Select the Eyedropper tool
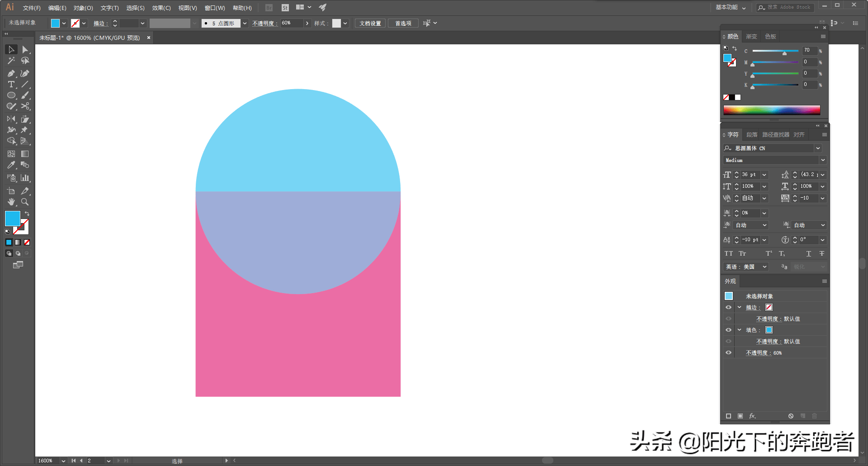This screenshot has width=868, height=466. tap(11, 165)
